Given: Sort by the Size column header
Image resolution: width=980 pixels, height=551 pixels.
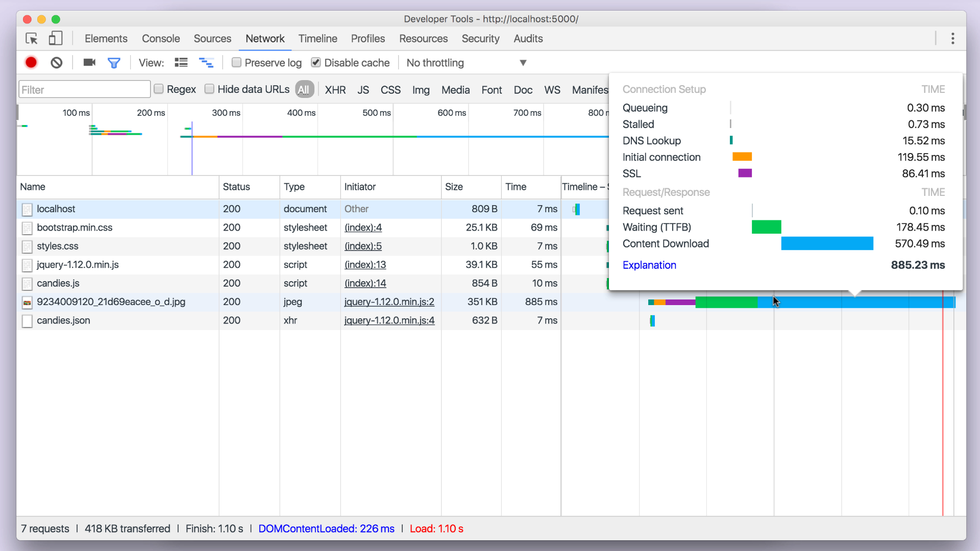Looking at the screenshot, I should click(x=472, y=187).
